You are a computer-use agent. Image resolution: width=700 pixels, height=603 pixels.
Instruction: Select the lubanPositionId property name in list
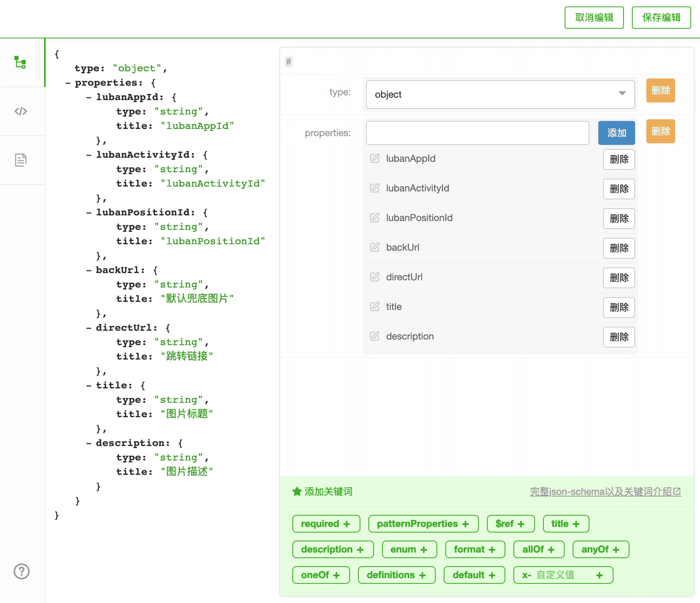coord(419,218)
